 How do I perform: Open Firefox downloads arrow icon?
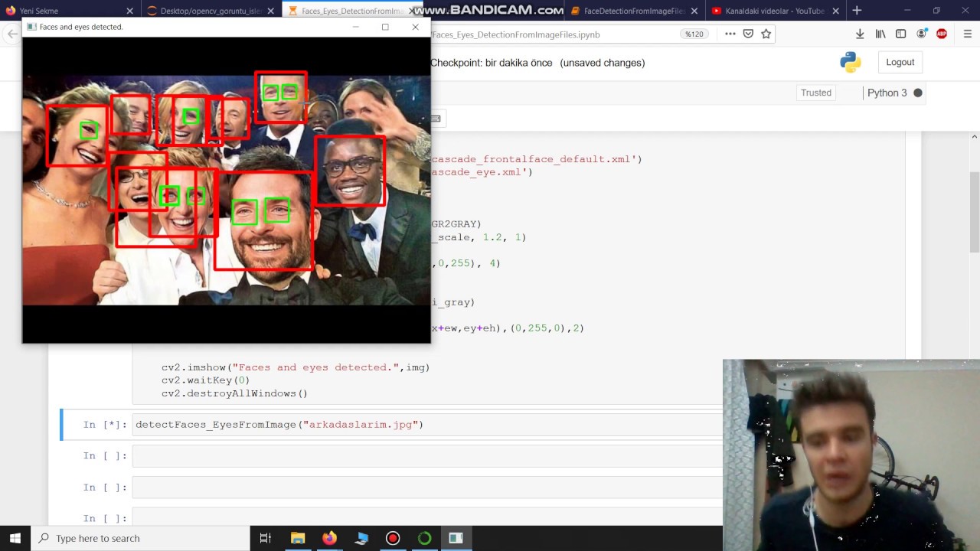pos(860,34)
